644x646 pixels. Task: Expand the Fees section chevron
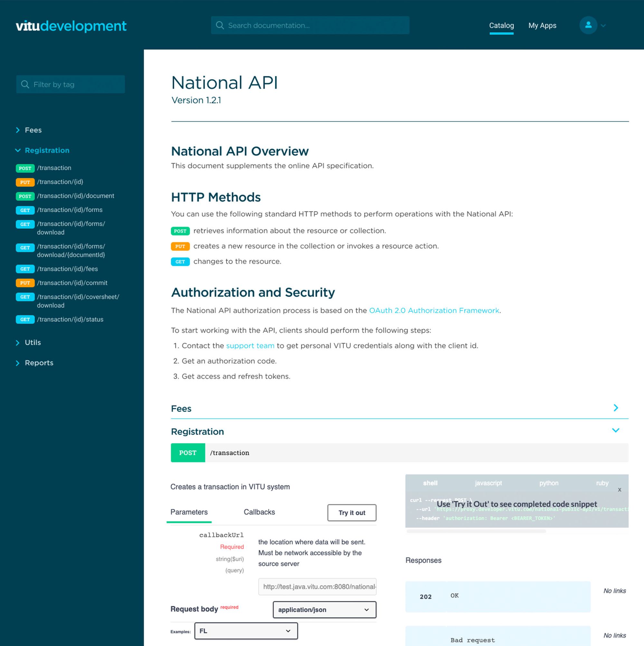(x=617, y=407)
